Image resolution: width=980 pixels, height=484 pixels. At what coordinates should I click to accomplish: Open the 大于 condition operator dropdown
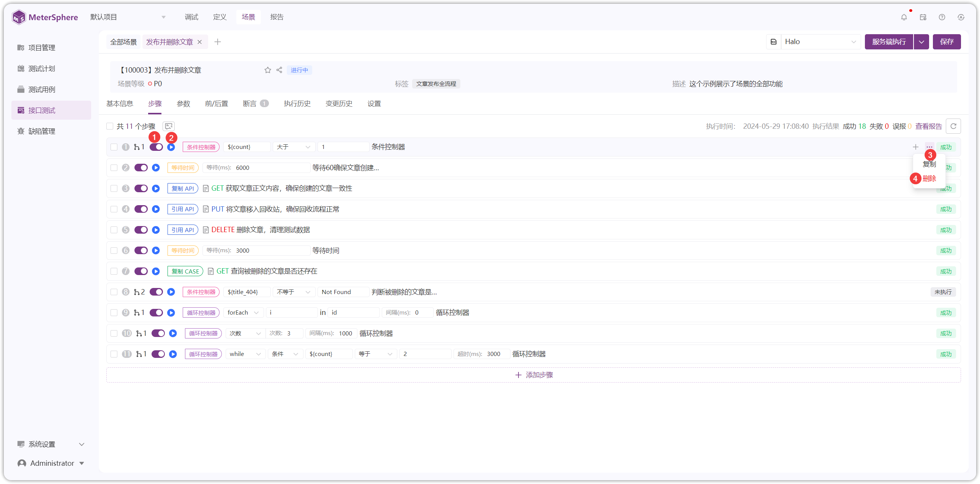pos(294,147)
